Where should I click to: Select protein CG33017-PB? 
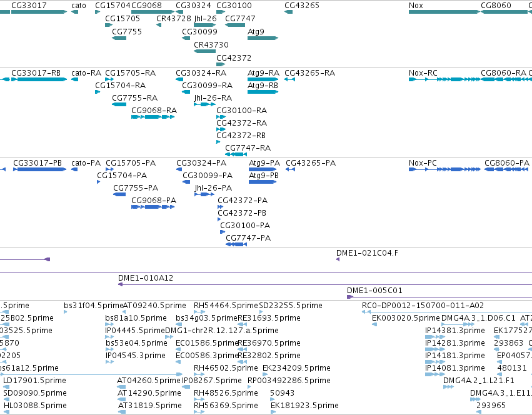[39, 169]
